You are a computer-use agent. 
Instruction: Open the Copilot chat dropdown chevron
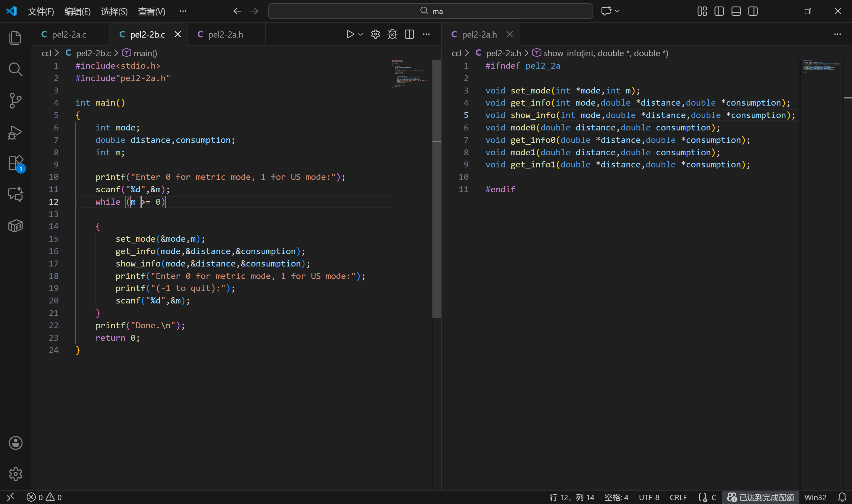pos(617,11)
